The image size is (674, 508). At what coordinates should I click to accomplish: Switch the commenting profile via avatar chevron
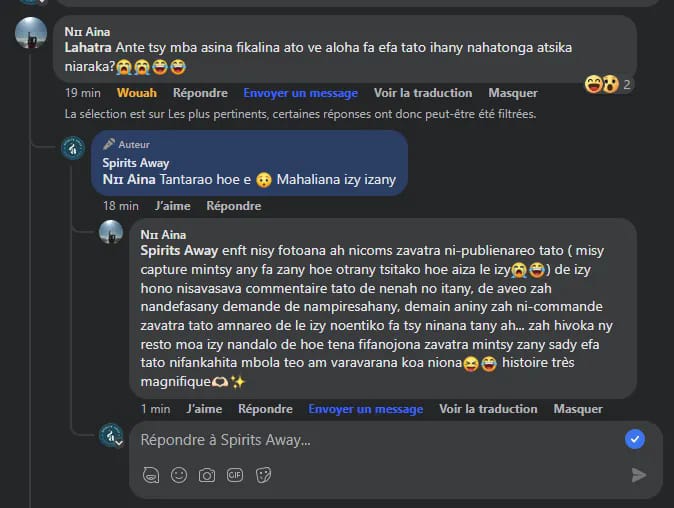click(119, 442)
